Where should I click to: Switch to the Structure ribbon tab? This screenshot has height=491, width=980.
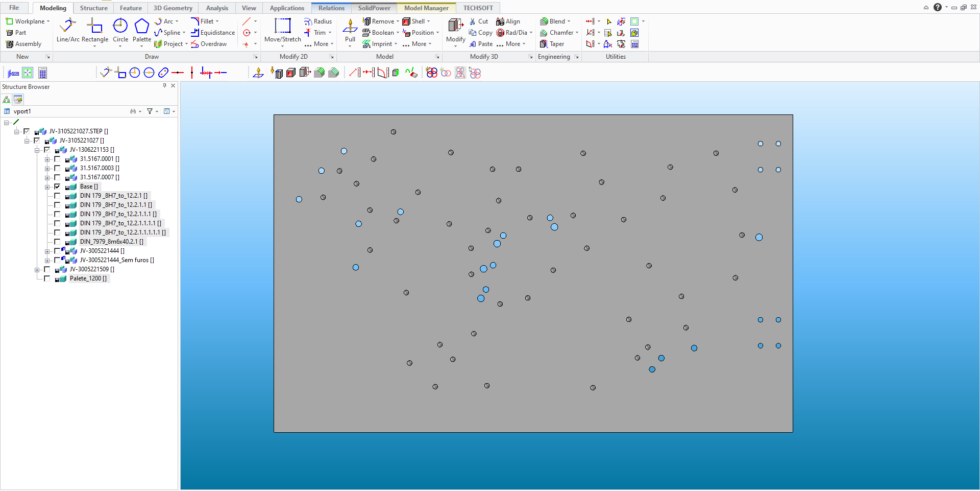93,8
